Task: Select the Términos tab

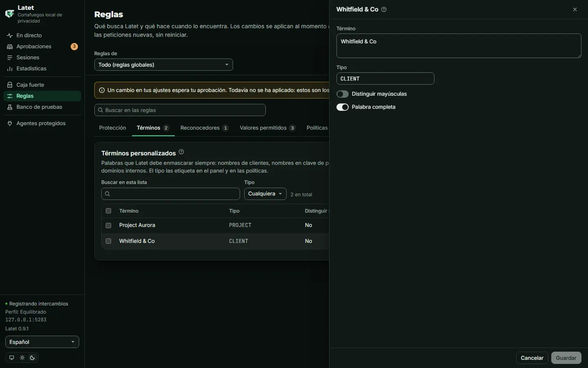Action: pyautogui.click(x=153, y=128)
